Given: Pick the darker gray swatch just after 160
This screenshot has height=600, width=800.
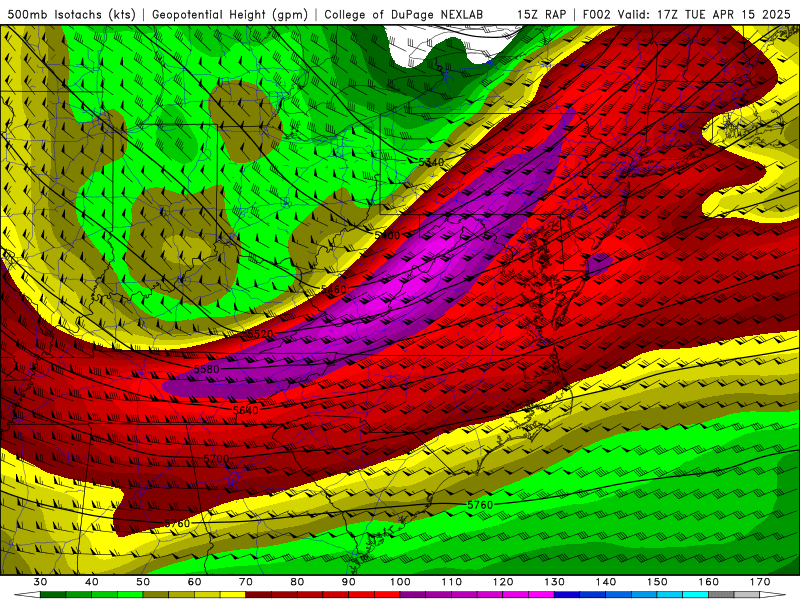Looking at the screenshot, I should point(721,595).
